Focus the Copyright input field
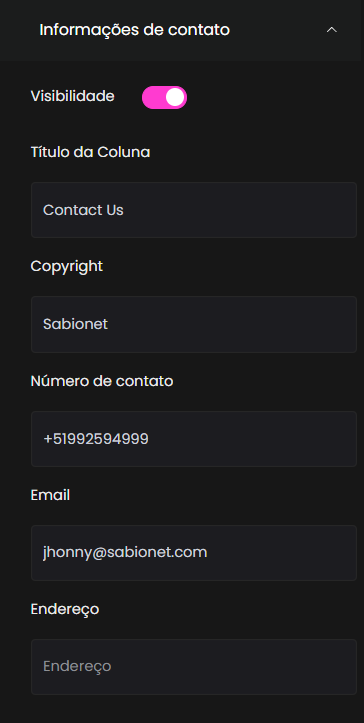This screenshot has height=723, width=364. (194, 324)
